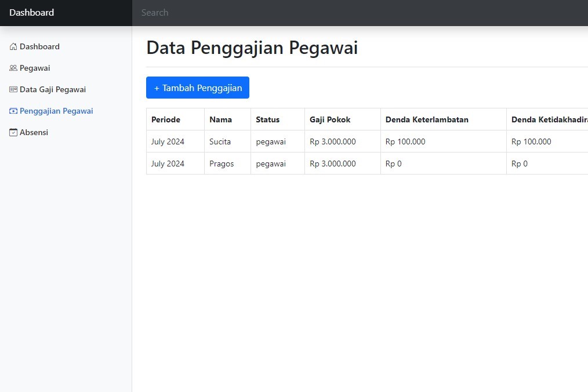Select the Pragos name cell

point(222,164)
